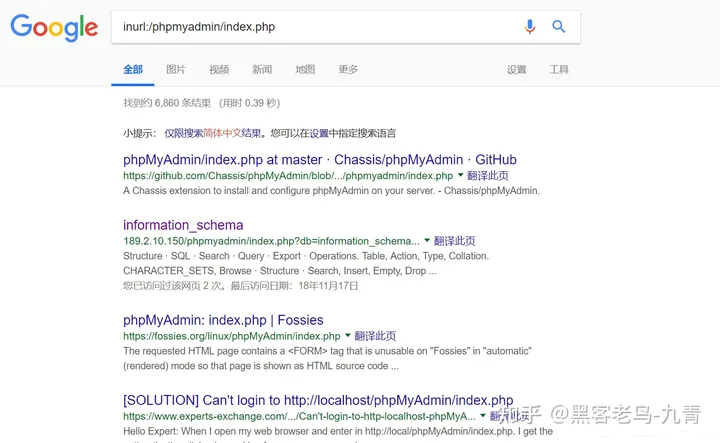Expand the 更多 menu
Viewport: 720px width, 443px height.
pos(348,69)
